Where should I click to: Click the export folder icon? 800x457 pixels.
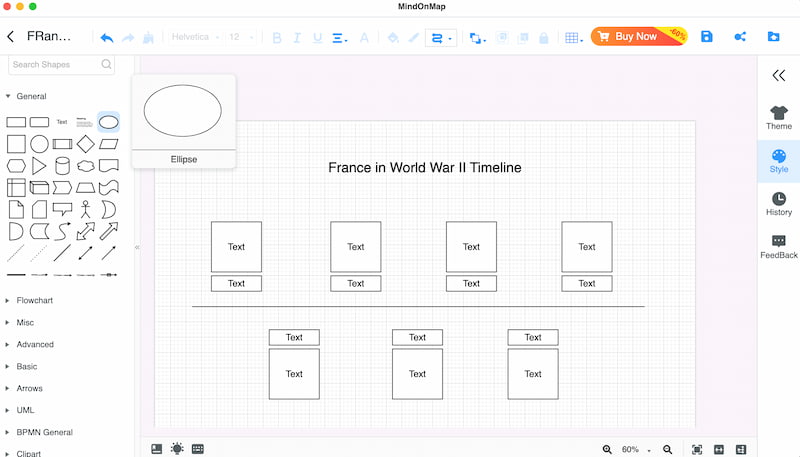[773, 36]
